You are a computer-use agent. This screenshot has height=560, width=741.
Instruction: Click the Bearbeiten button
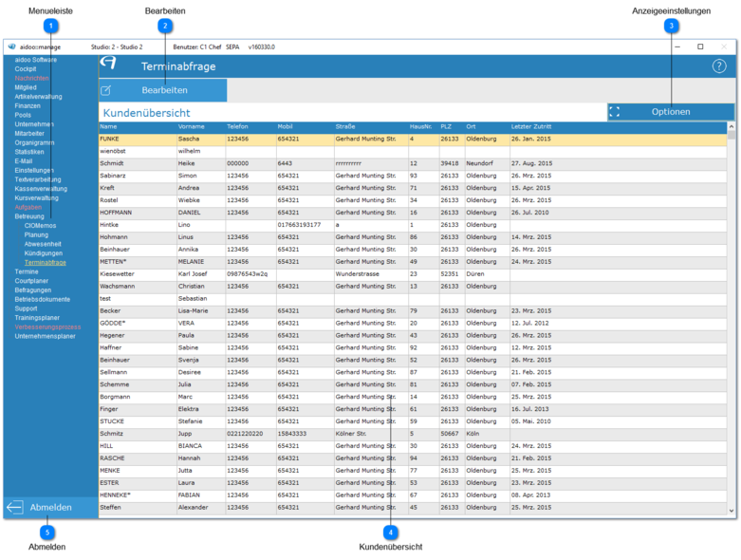163,90
